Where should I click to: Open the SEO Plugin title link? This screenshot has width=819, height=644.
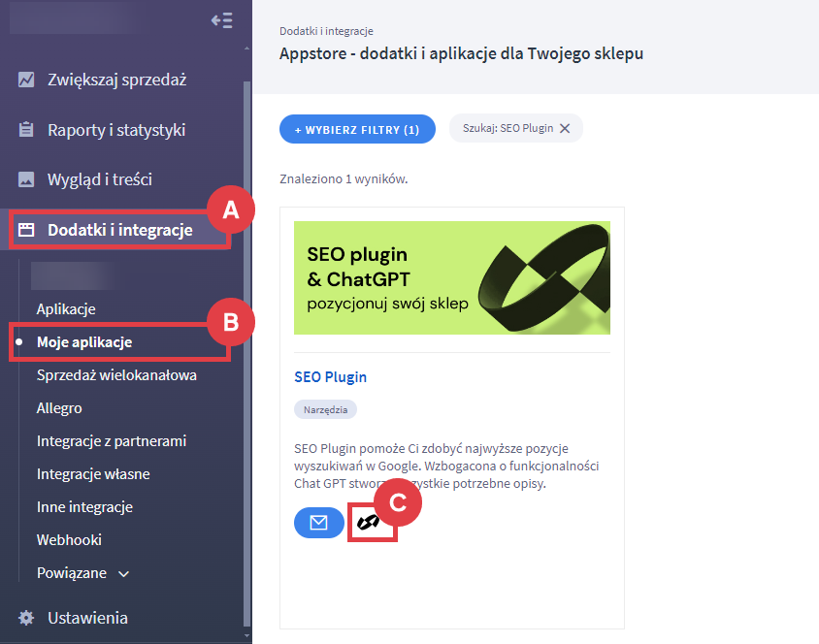coord(330,376)
